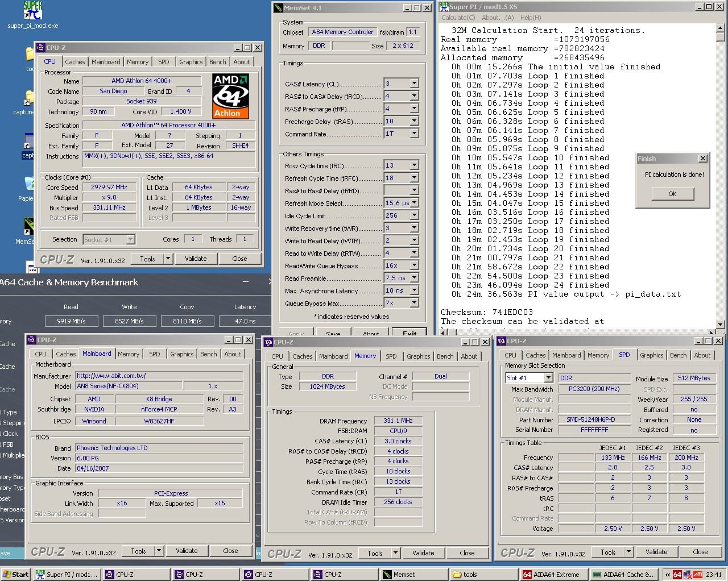Open Read Preamble dropdown in MemSet
This screenshot has width=728, height=582.
pyautogui.click(x=414, y=278)
